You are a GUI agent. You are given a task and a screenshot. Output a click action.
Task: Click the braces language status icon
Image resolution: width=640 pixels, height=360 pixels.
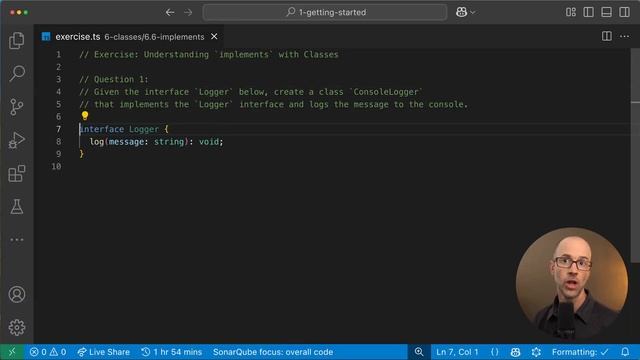(x=494, y=352)
